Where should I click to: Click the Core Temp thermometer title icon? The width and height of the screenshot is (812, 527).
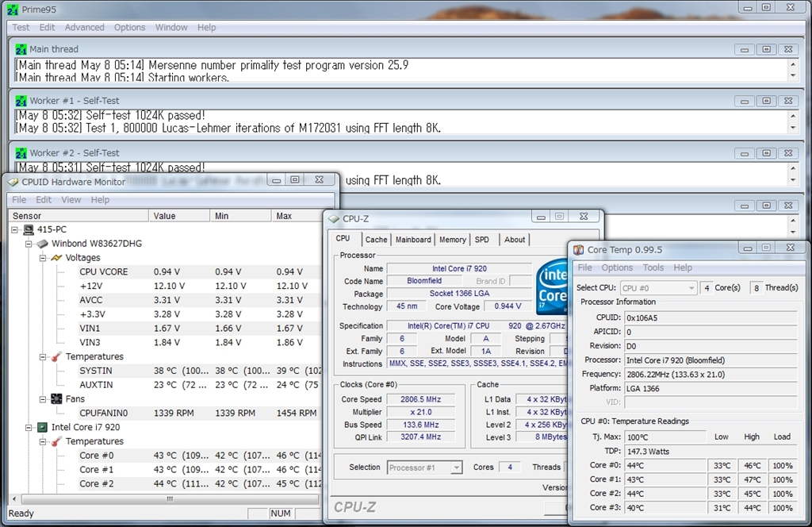point(578,250)
